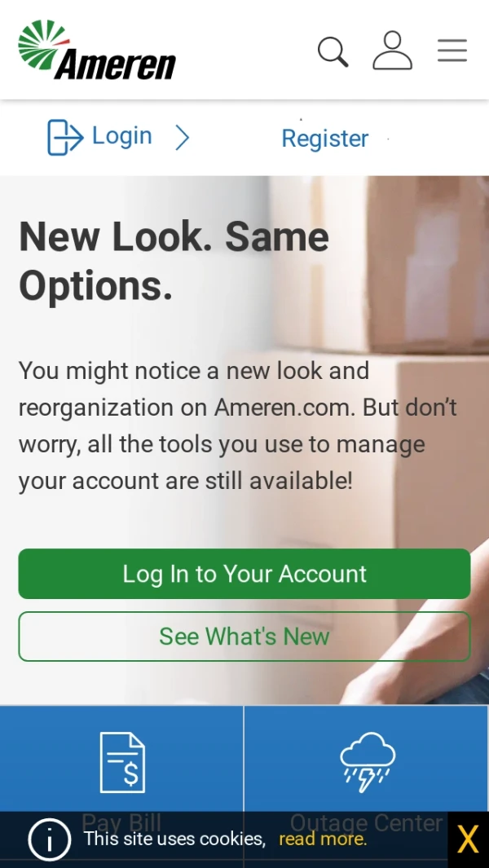Click the Ameren logo

coord(97,50)
